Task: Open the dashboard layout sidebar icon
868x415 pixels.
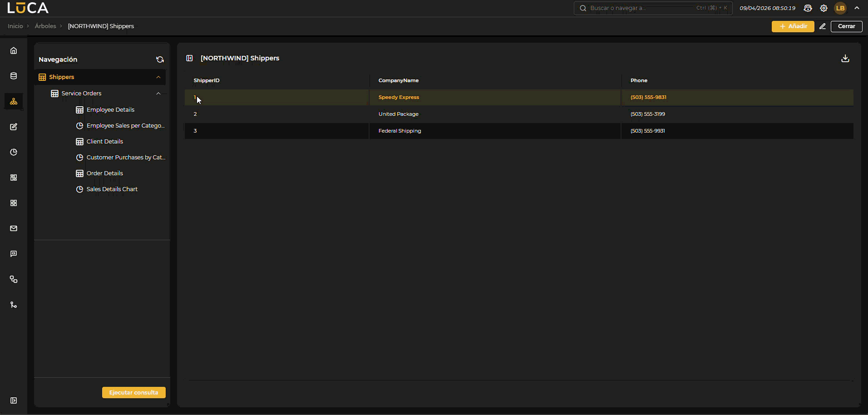Action: (x=14, y=178)
